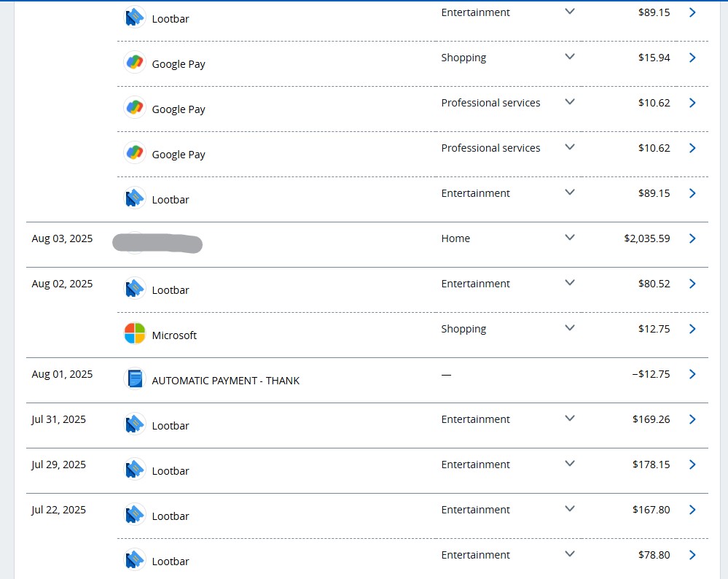This screenshot has height=579, width=728.
Task: Open details arrow for the $2,035.59 Home transaction
Action: 692,238
